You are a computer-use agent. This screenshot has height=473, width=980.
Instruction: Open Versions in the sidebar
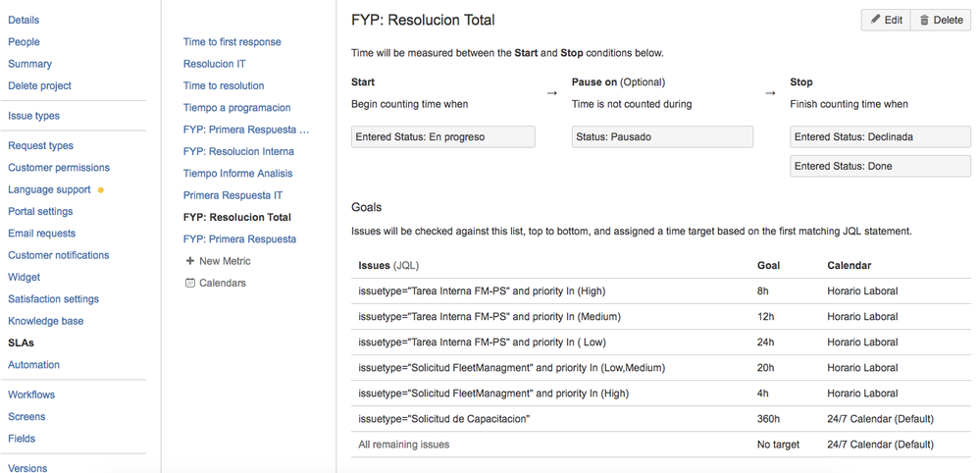(27, 467)
